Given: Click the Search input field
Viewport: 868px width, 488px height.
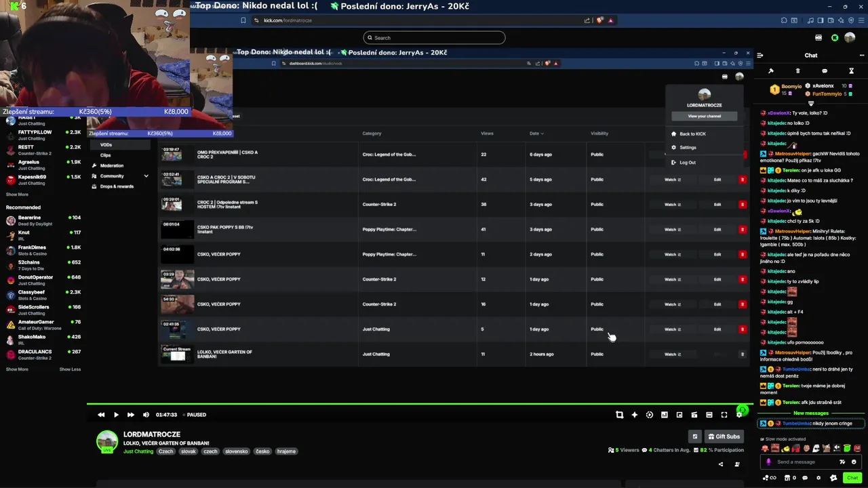Looking at the screenshot, I should (434, 38).
